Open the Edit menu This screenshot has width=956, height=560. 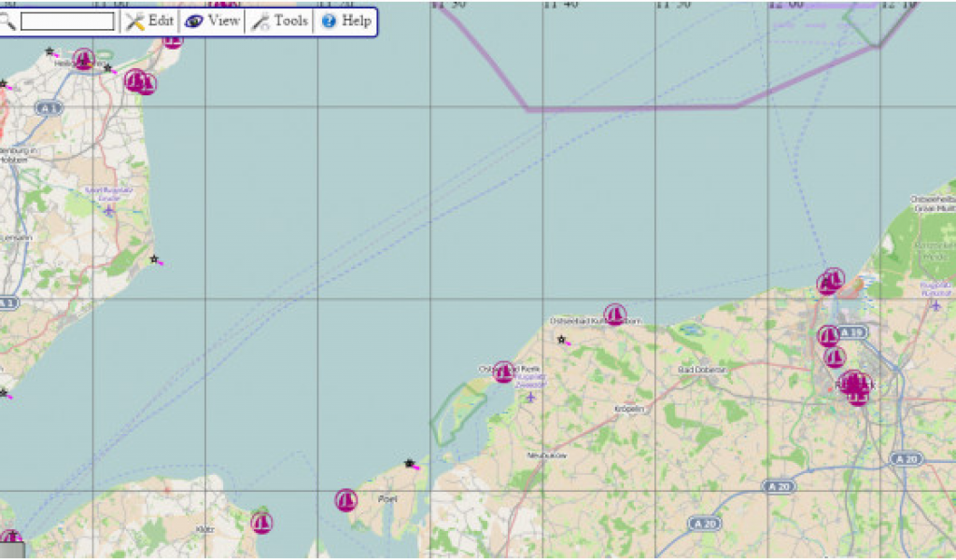[x=150, y=21]
